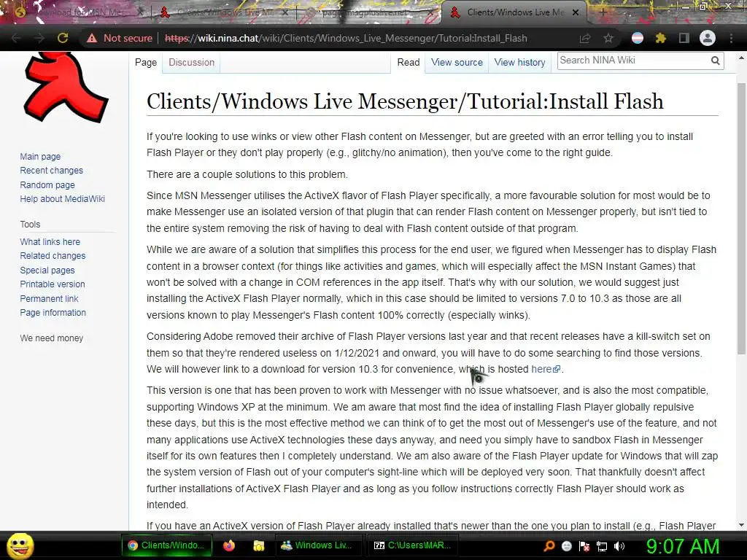Viewport: 747px width, 560px height.
Task: Share this page via the share icon
Action: click(x=584, y=38)
